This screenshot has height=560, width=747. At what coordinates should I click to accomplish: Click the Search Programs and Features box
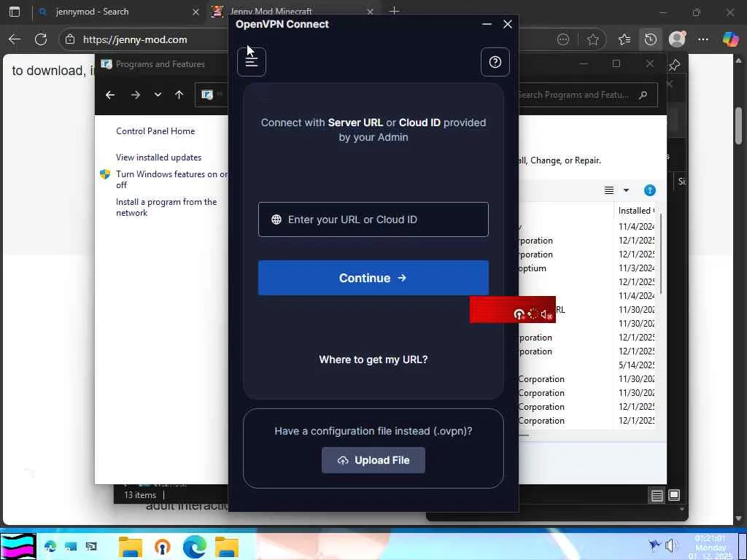pyautogui.click(x=587, y=95)
